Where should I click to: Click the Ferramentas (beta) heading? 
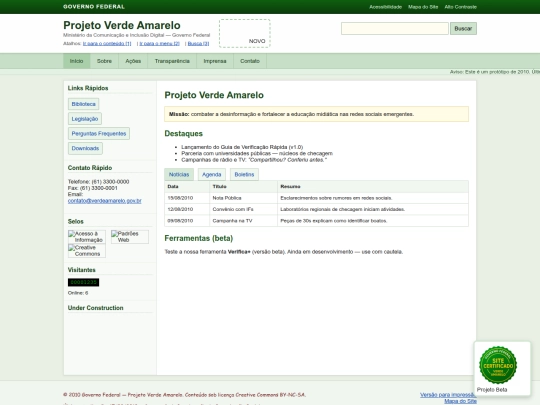pyautogui.click(x=199, y=238)
